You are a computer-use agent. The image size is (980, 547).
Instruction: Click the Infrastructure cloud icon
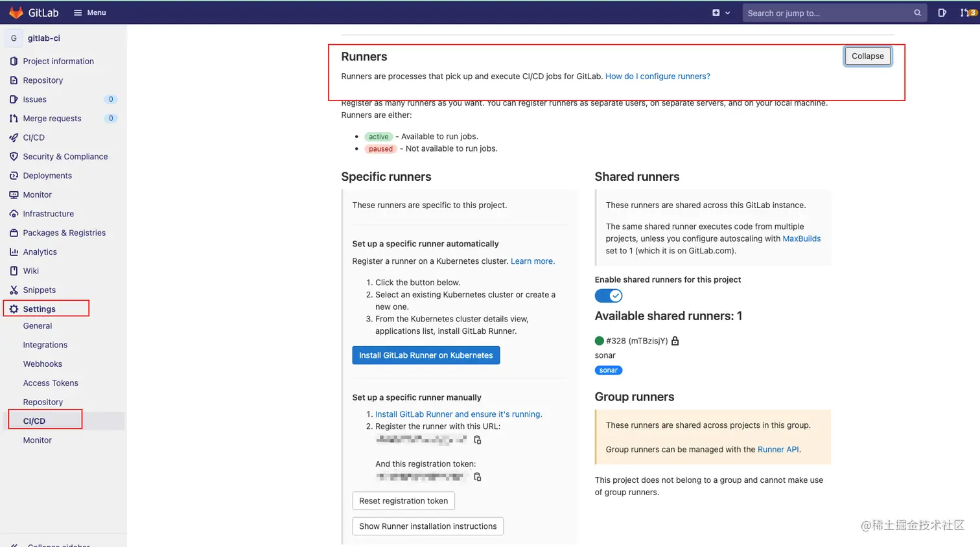tap(14, 214)
